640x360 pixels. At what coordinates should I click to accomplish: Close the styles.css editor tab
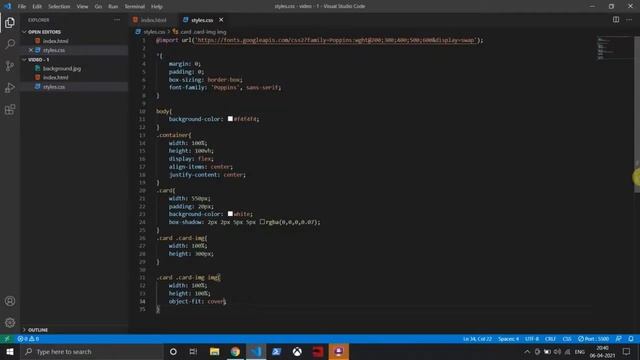(221, 20)
